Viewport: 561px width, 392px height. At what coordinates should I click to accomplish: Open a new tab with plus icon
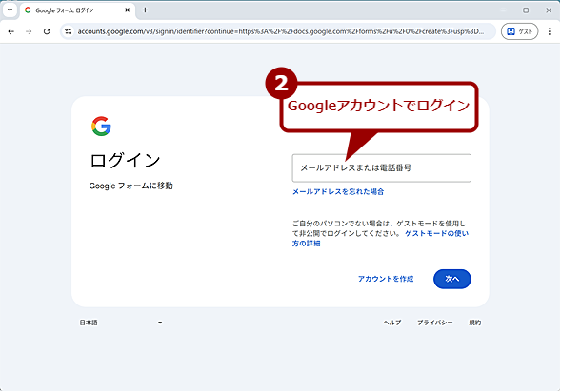(x=145, y=10)
